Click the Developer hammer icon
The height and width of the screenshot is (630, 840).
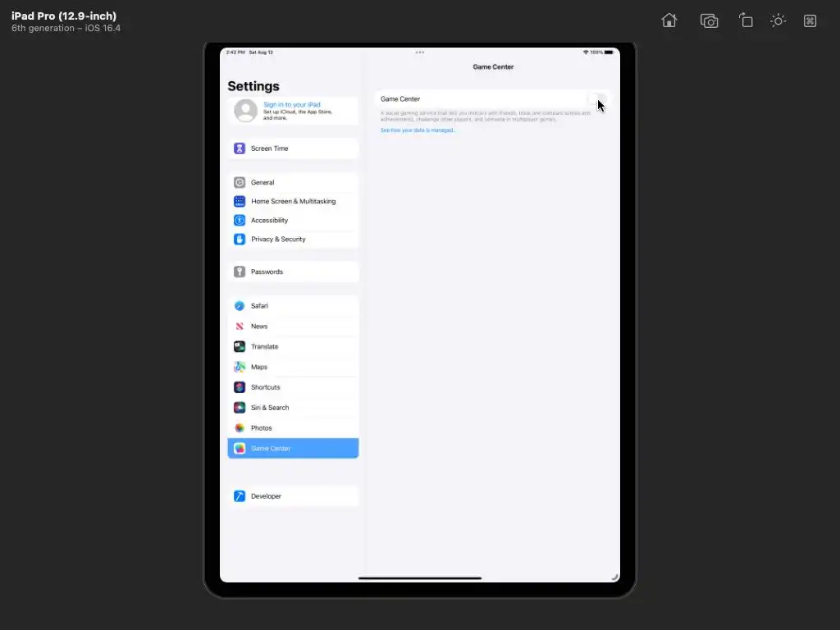tap(240, 496)
